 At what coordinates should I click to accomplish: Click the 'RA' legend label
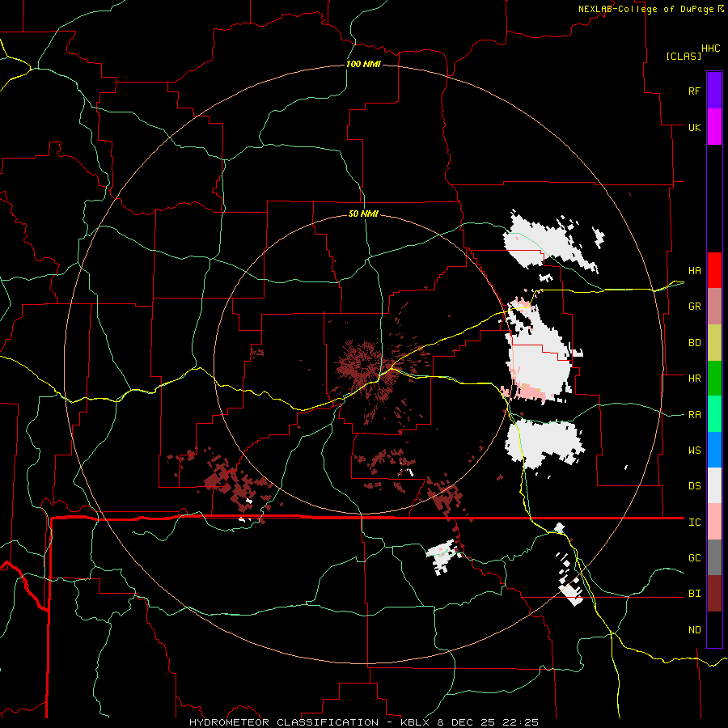(x=694, y=415)
